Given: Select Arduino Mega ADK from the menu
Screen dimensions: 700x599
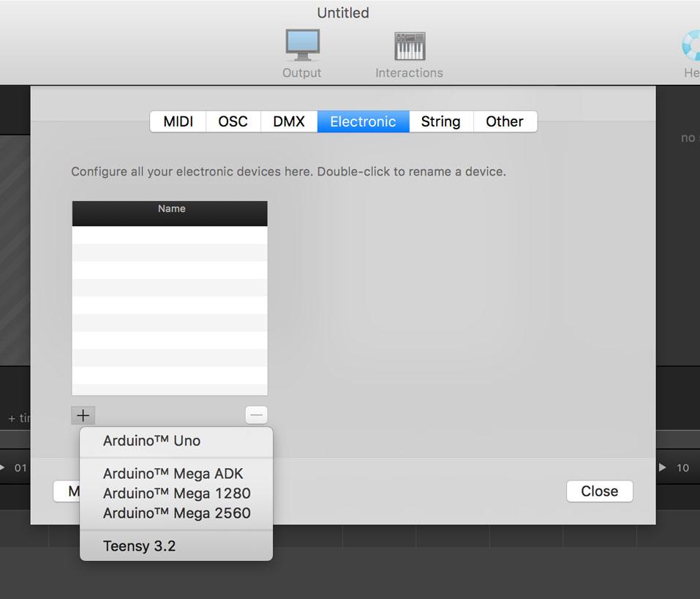Looking at the screenshot, I should pyautogui.click(x=173, y=474).
